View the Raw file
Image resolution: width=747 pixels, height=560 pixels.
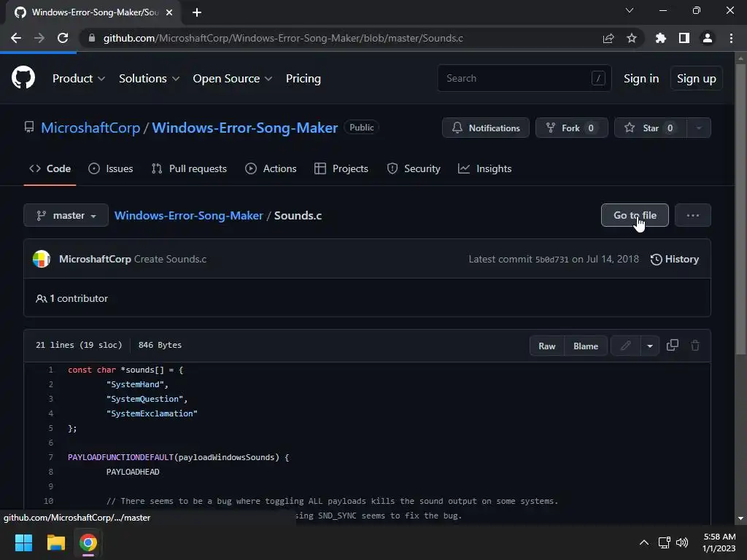547,346
